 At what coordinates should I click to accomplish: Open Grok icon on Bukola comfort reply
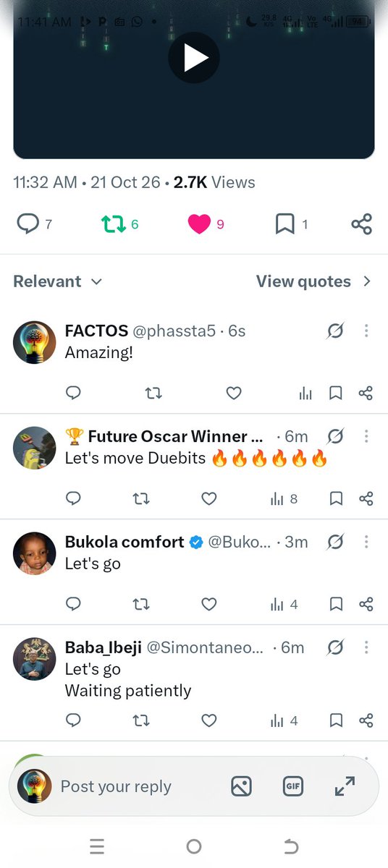pos(334,542)
